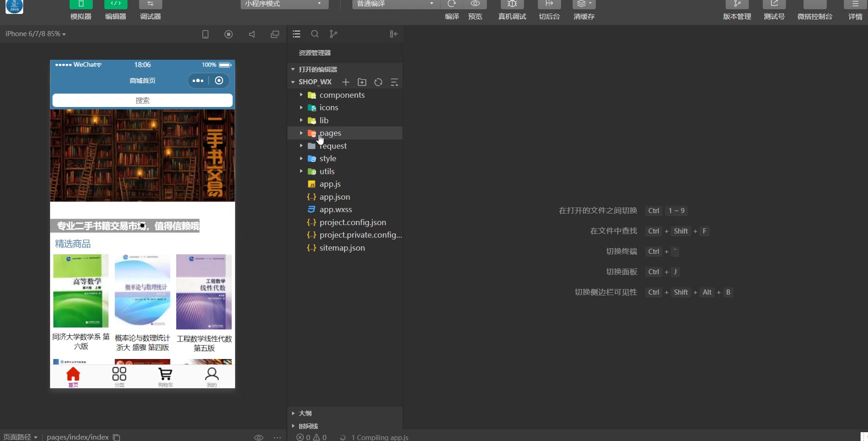Open the status bar more options dots
The width and height of the screenshot is (868, 441).
click(277, 437)
